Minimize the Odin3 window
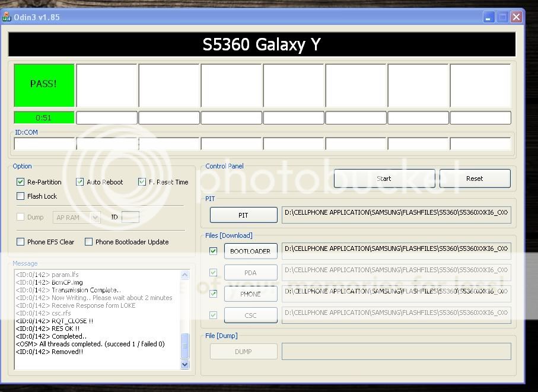538x392 pixels. click(489, 17)
